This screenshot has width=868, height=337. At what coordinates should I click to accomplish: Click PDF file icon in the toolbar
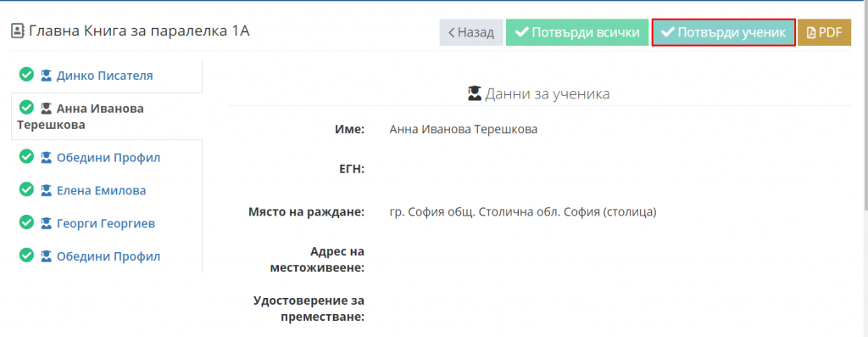(811, 33)
